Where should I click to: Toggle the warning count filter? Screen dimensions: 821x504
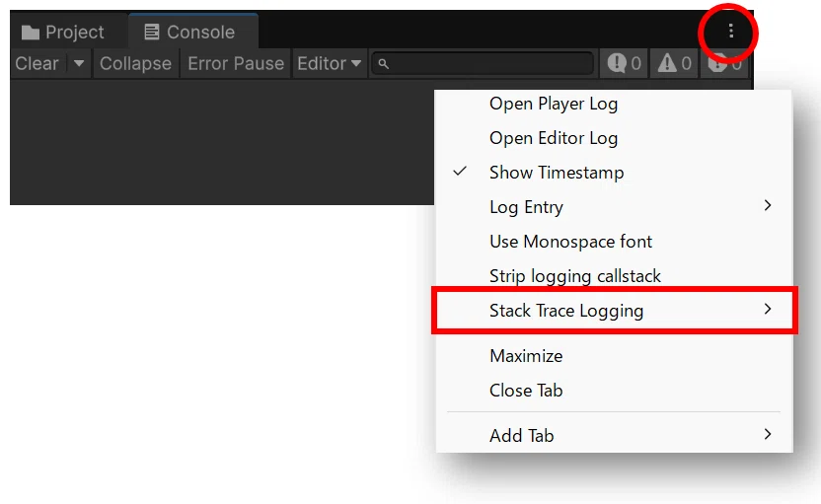[x=674, y=63]
